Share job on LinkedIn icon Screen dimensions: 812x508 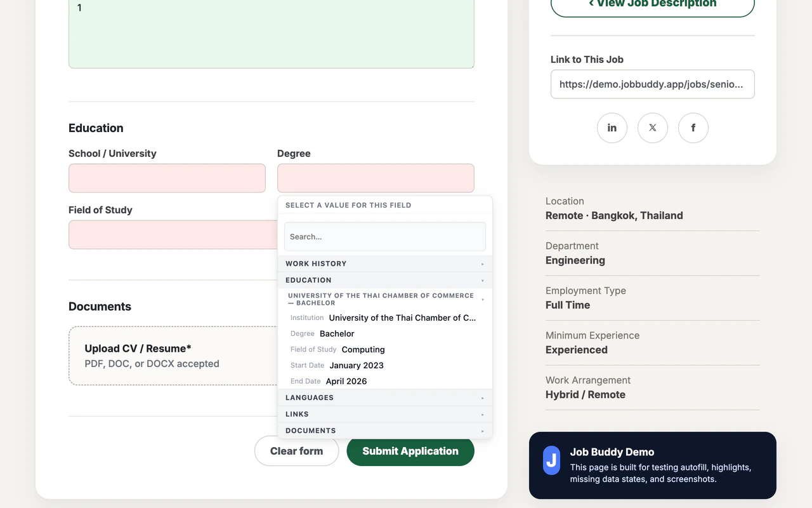tap(612, 128)
